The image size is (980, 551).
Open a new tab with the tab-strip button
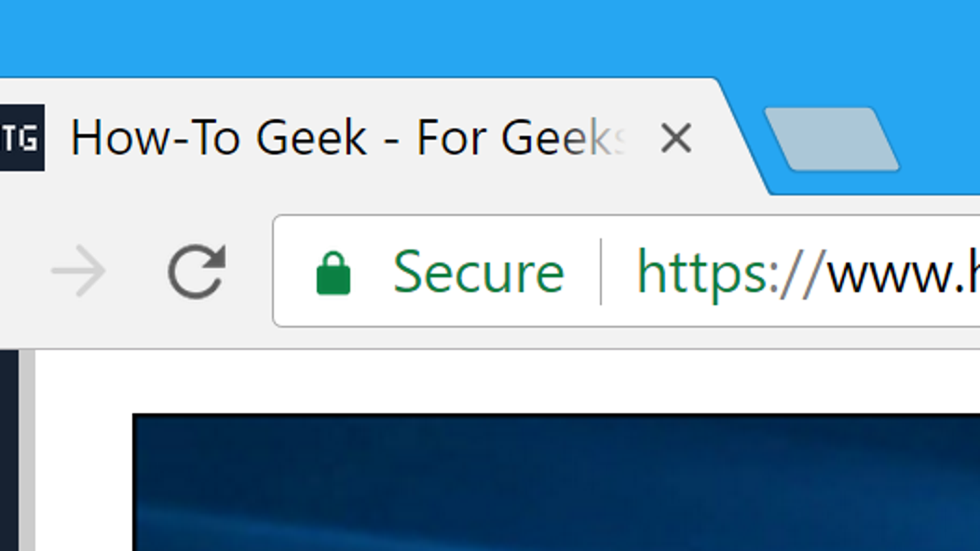click(x=831, y=140)
